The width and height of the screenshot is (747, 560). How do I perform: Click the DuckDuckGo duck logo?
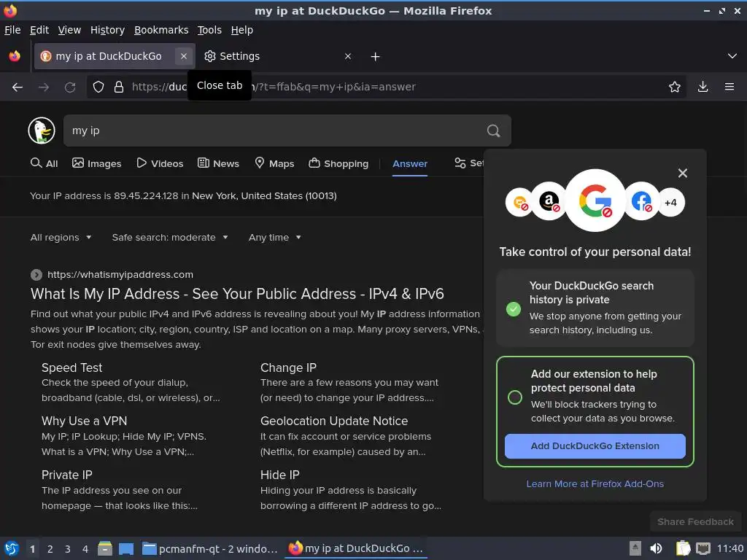pos(42,131)
